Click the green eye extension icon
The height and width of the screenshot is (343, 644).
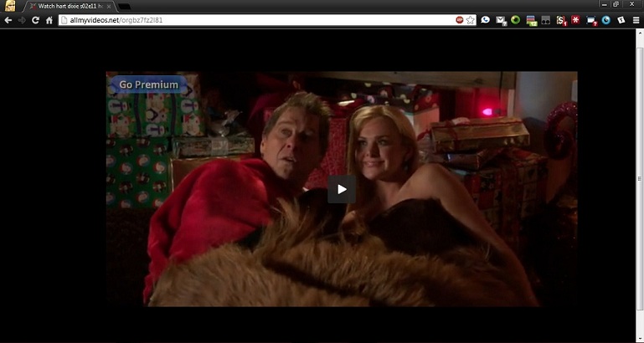pyautogui.click(x=515, y=20)
